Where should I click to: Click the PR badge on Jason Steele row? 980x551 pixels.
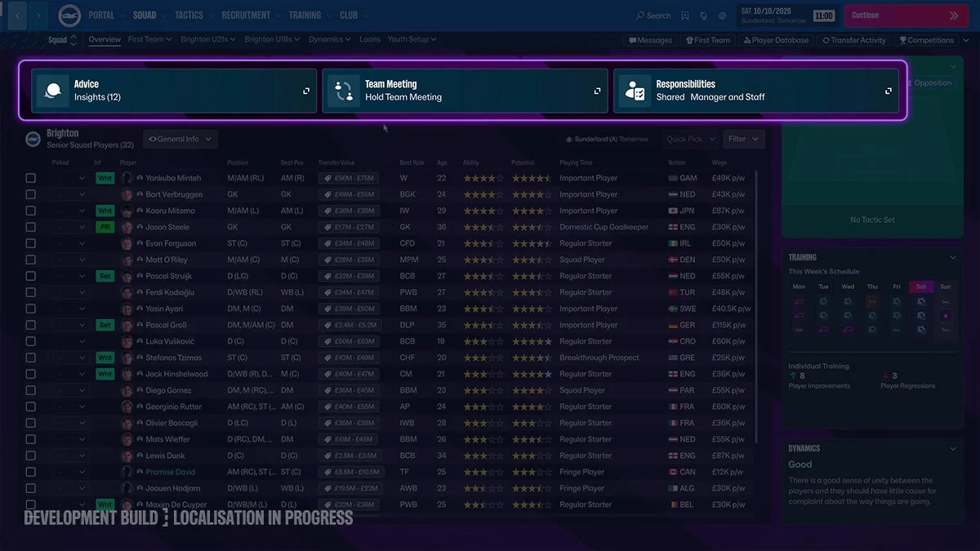tap(105, 227)
